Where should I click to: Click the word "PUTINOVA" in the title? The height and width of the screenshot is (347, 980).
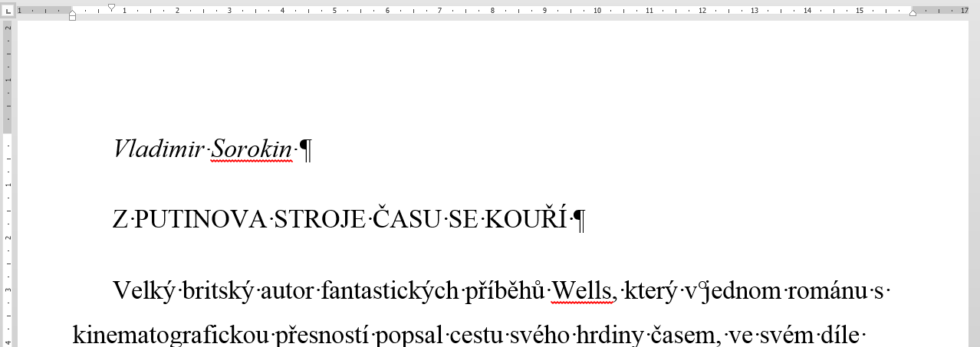point(200,221)
